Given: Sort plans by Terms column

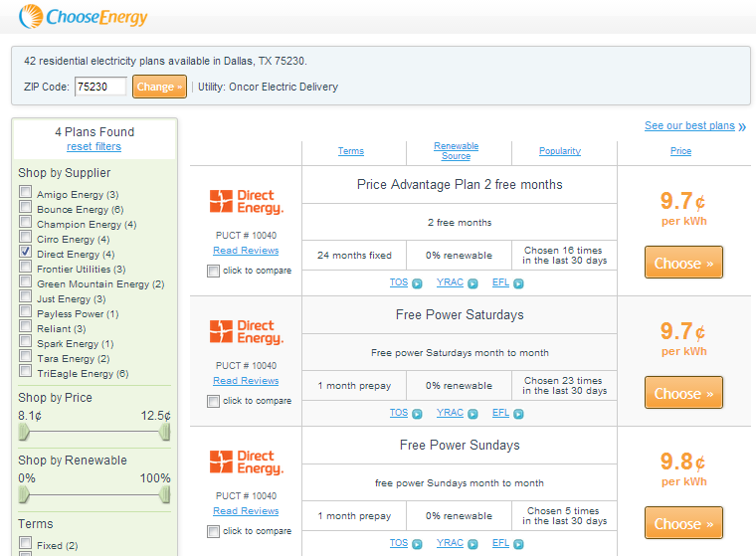Looking at the screenshot, I should click(x=351, y=151).
